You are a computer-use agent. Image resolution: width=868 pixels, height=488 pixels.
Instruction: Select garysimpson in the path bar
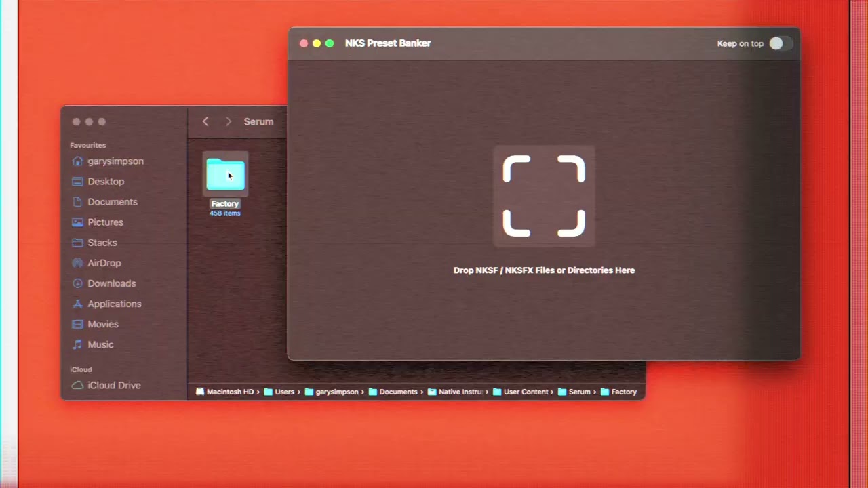coord(332,392)
